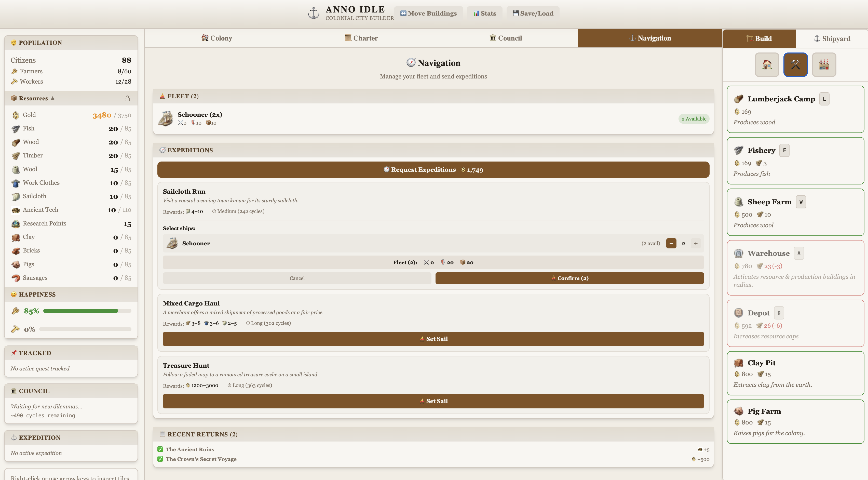The image size is (868, 480).
Task: Toggle The Crown's Secret Voyage checkbox
Action: pos(160,459)
